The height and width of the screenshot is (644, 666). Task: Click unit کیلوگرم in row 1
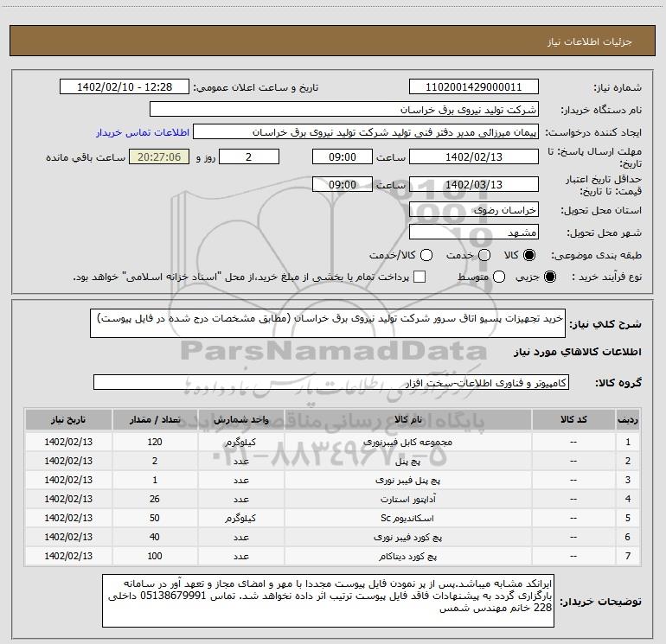point(240,442)
